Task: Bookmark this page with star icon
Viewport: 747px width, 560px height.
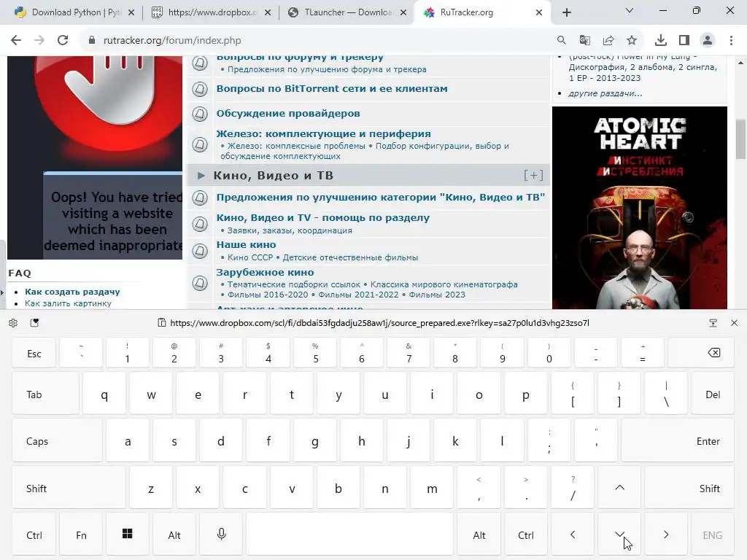Action: click(632, 41)
